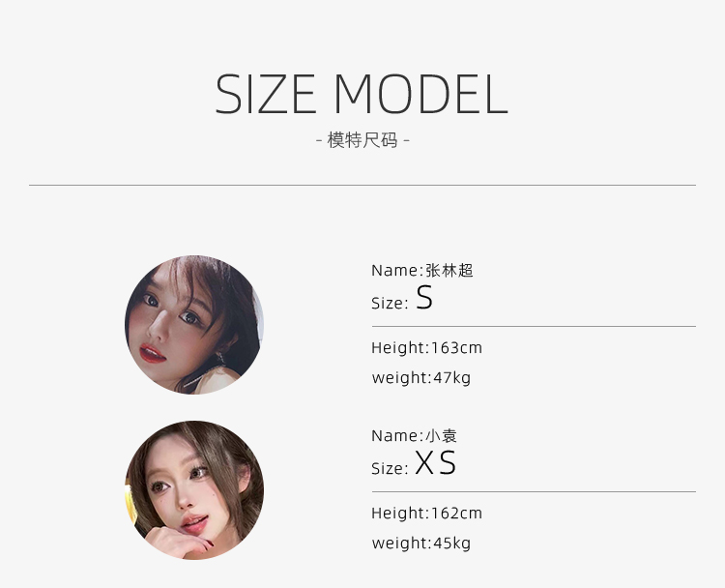
Task: Click the Size: label beside XS
Action: click(390, 469)
